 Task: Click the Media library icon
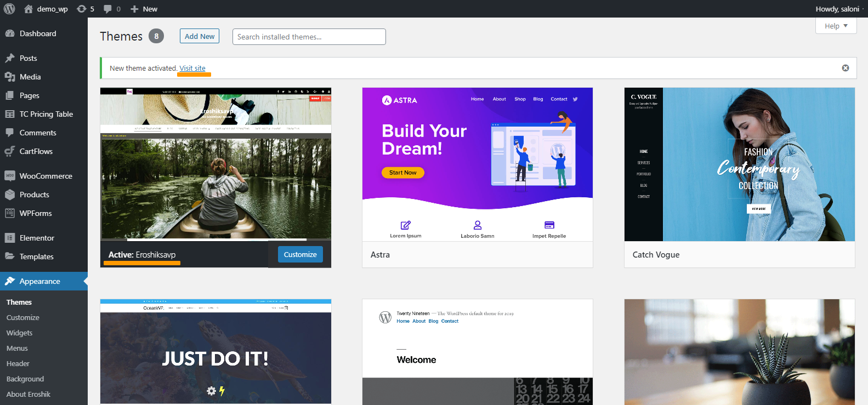pos(10,77)
